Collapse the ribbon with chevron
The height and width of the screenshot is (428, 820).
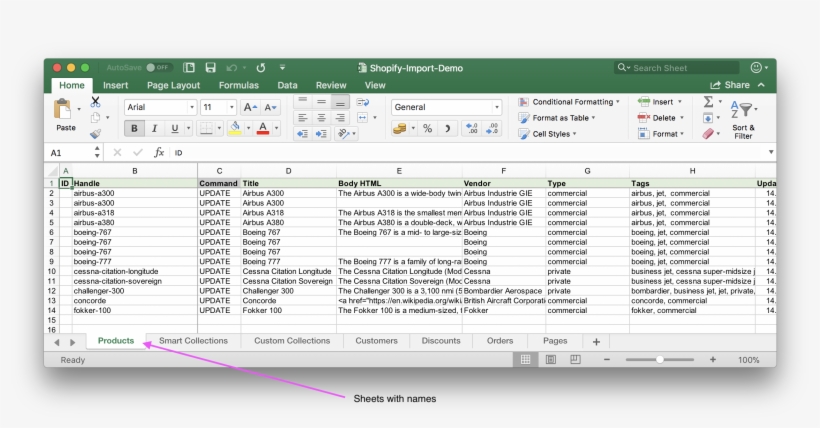(761, 85)
